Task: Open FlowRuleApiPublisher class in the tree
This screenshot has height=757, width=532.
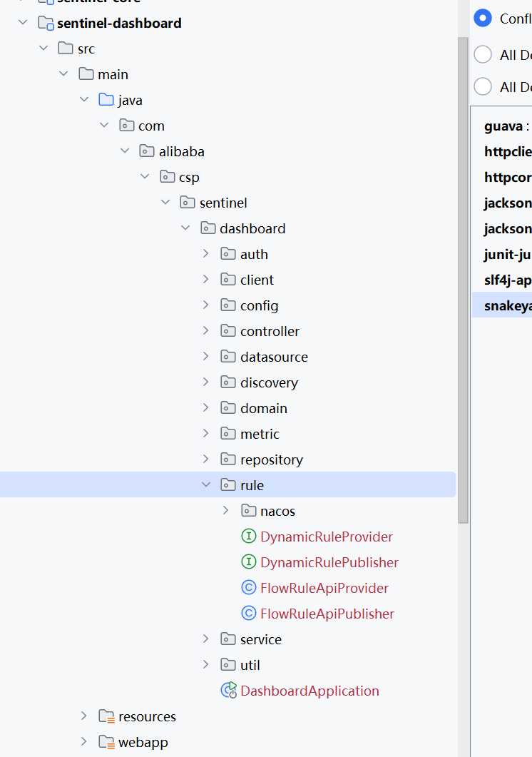Action: 327,614
